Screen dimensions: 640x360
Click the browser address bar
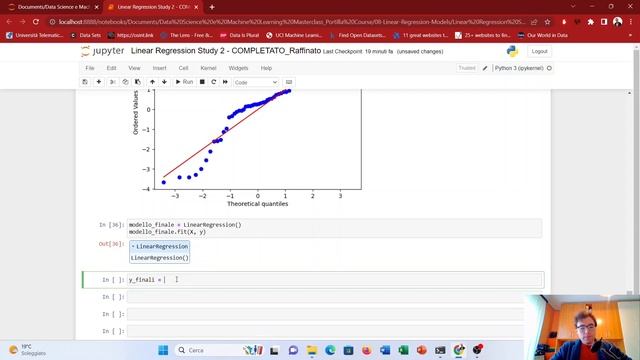292,22
